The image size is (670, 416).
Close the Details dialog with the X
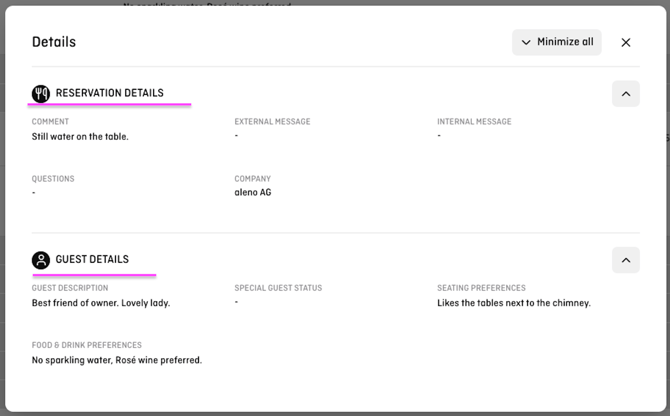click(626, 42)
